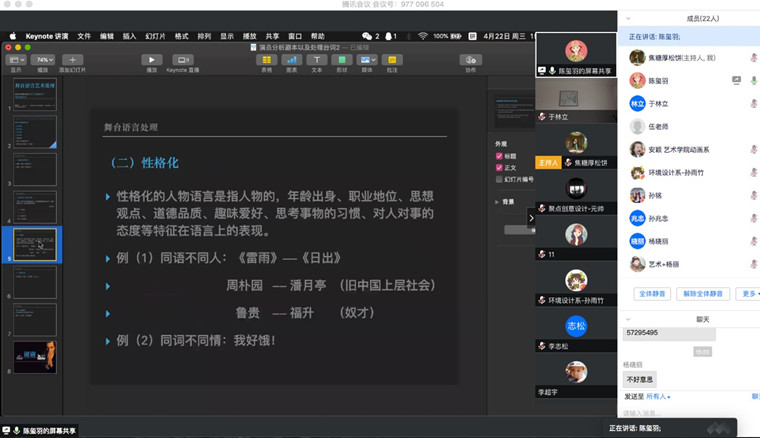
Task: Open the 形状 shapes tool
Action: coord(342,60)
